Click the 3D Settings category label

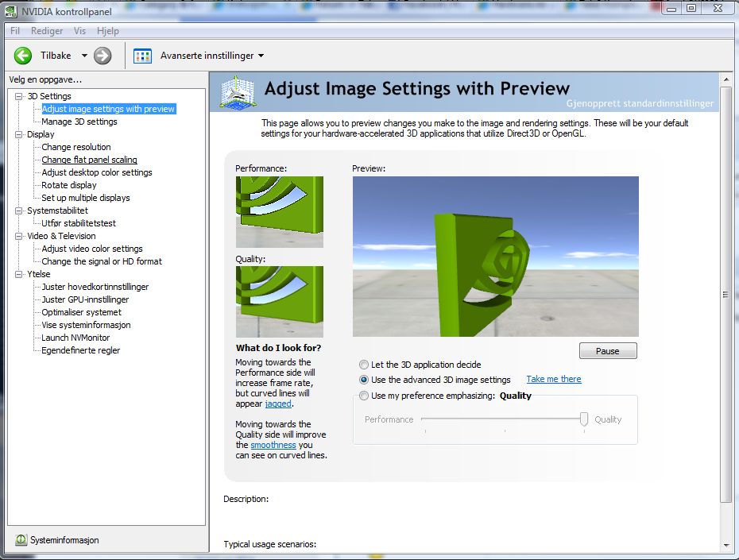[49, 96]
